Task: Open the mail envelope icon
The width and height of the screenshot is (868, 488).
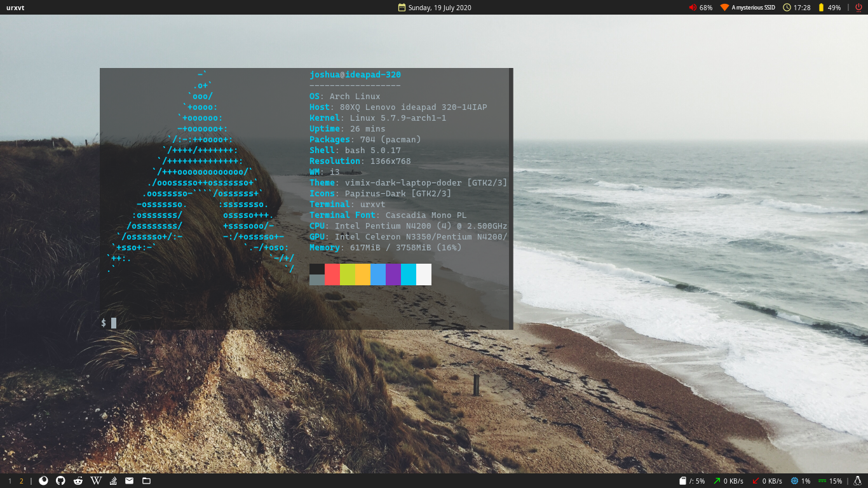Action: click(130, 481)
